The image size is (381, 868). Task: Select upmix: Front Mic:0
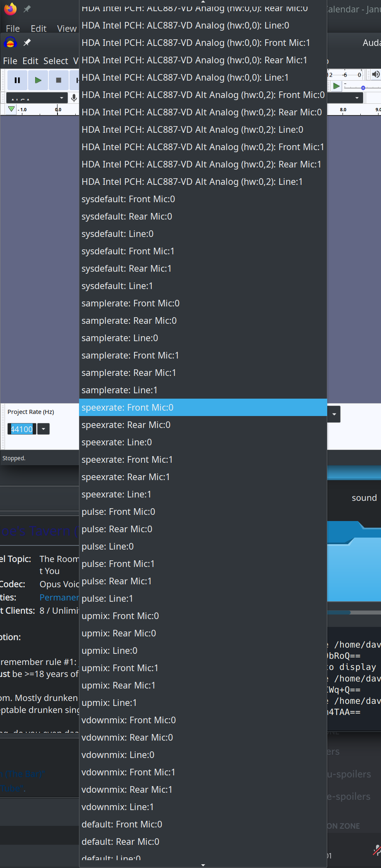[203, 616]
